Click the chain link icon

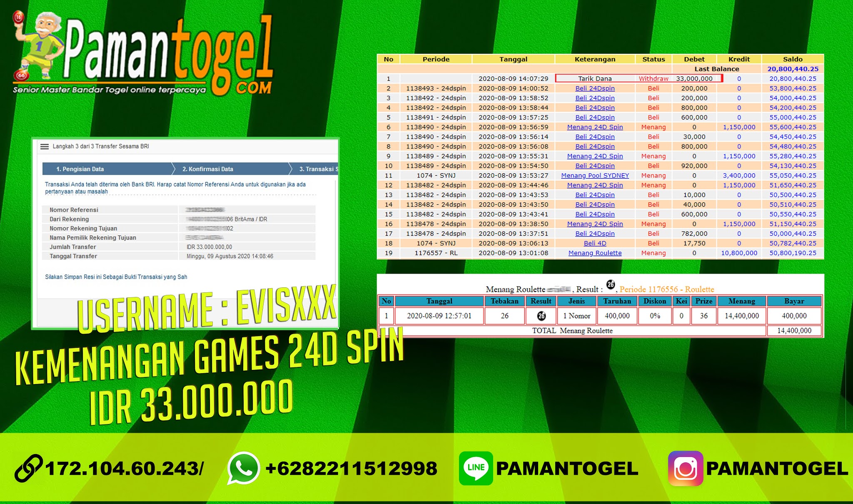pyautogui.click(x=28, y=468)
